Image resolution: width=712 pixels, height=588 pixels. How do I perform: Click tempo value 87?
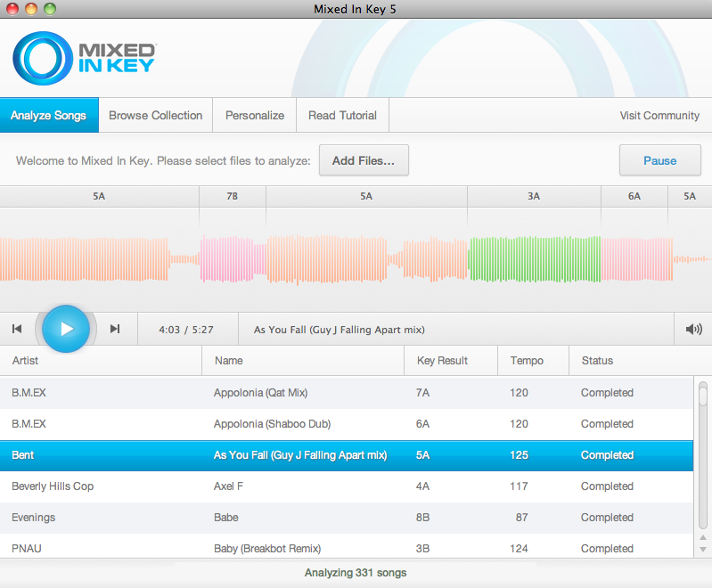click(x=521, y=518)
